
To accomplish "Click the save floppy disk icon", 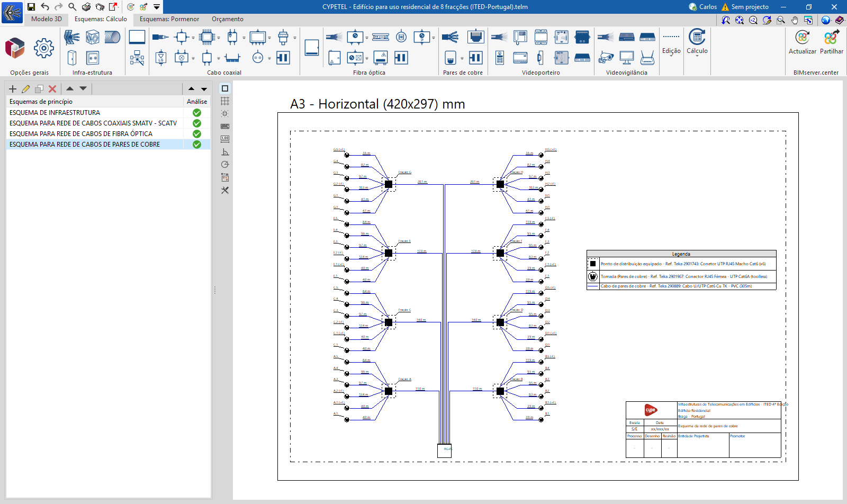I will tap(31, 7).
